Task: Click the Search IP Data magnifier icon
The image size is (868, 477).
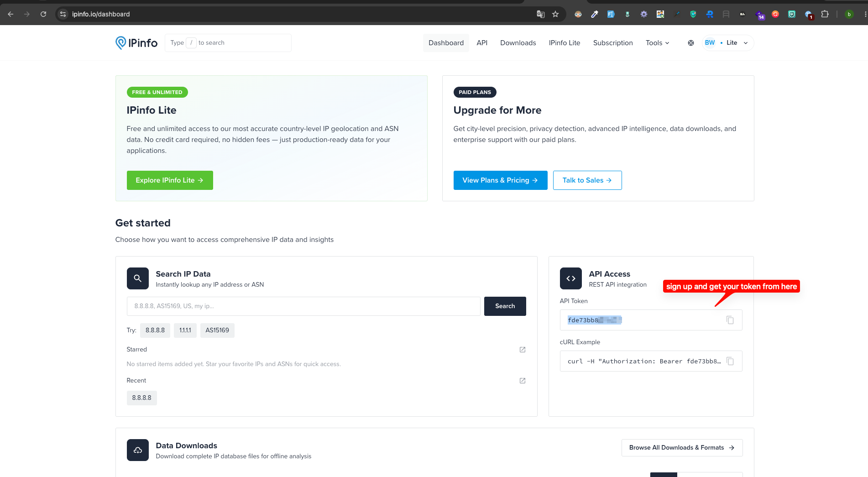Action: (138, 278)
